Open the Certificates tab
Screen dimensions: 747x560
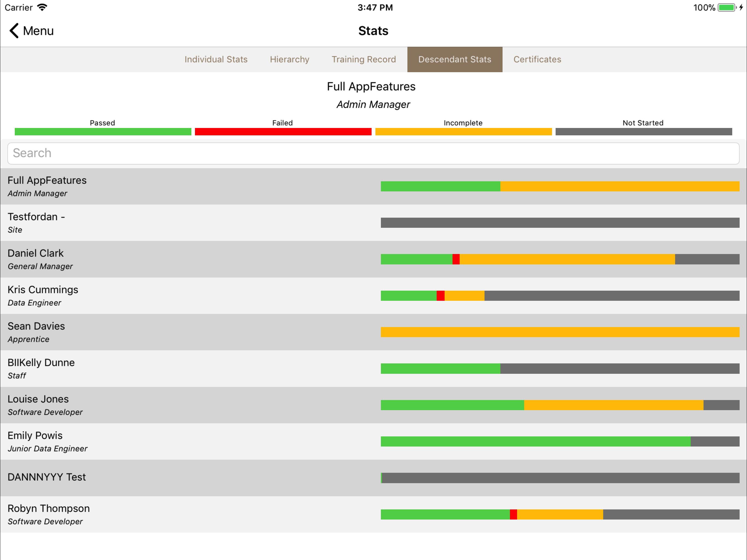(537, 59)
